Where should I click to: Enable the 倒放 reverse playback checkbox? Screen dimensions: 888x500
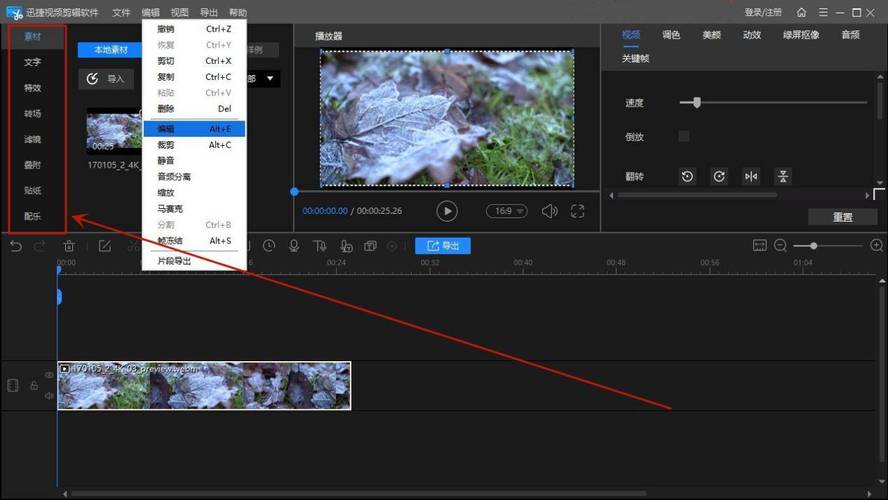click(x=684, y=136)
